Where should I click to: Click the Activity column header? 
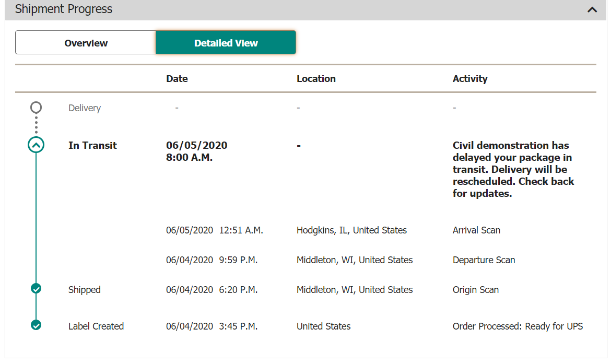tap(470, 79)
